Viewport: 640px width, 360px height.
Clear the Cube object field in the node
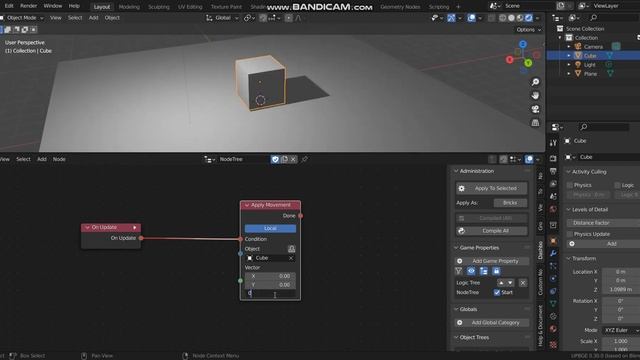tap(291, 258)
